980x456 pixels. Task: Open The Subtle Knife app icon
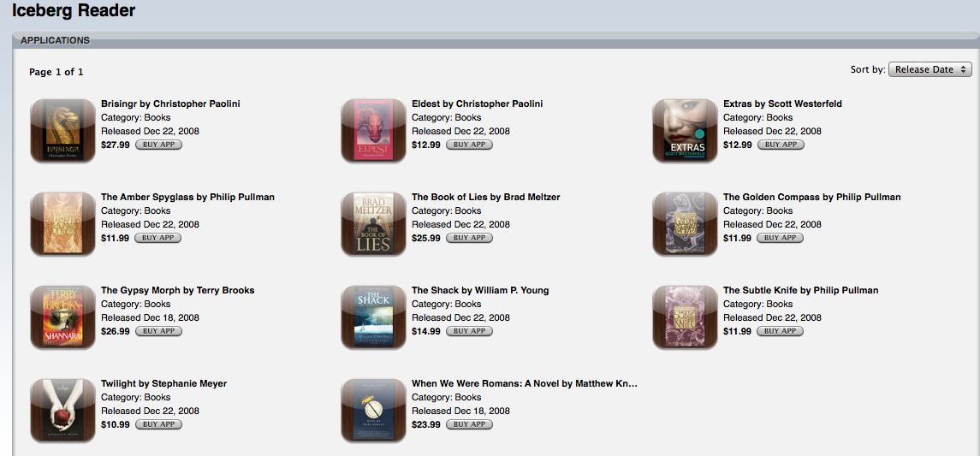point(685,317)
